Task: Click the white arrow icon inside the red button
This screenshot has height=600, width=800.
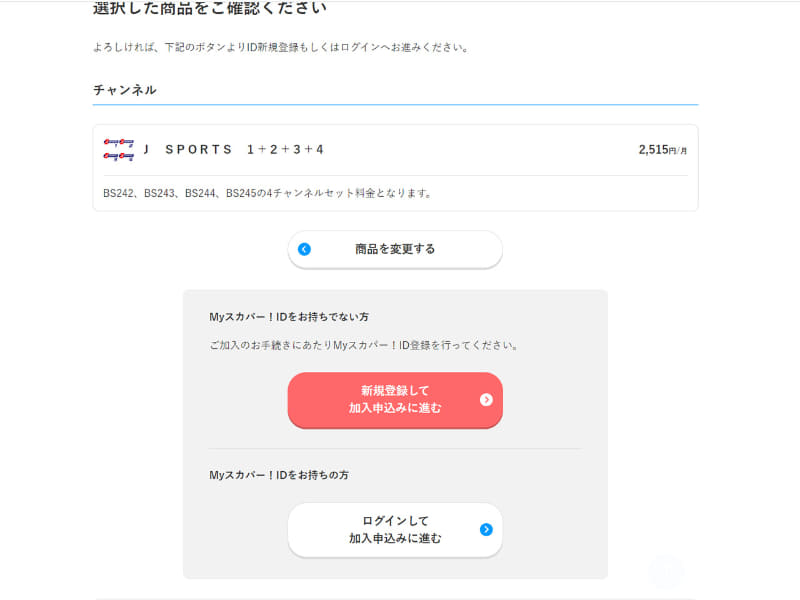Action: (x=487, y=400)
